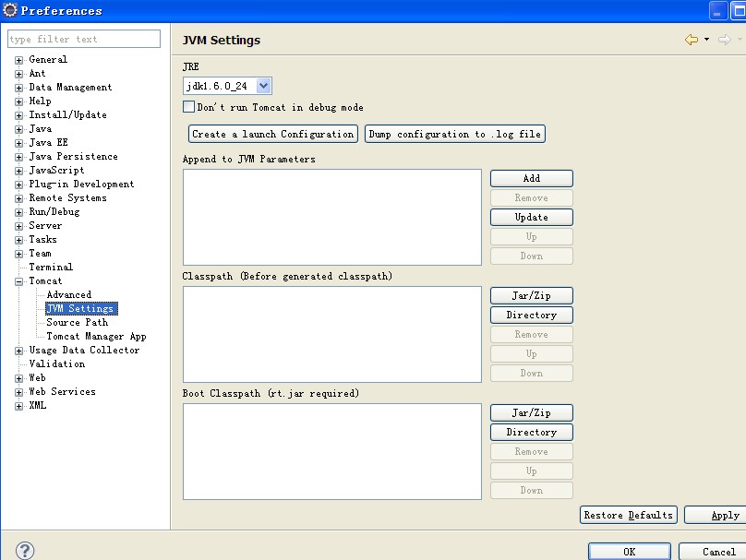Expand the Java tree node

[19, 129]
